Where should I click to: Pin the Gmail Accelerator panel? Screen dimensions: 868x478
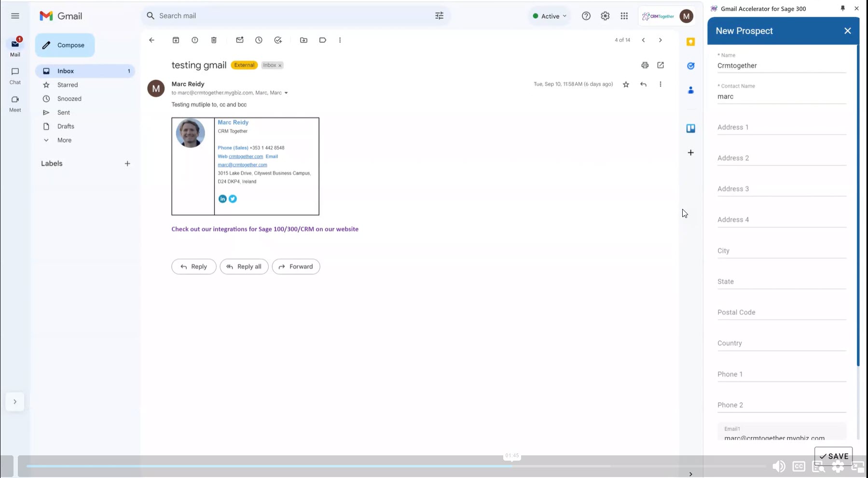coord(843,8)
